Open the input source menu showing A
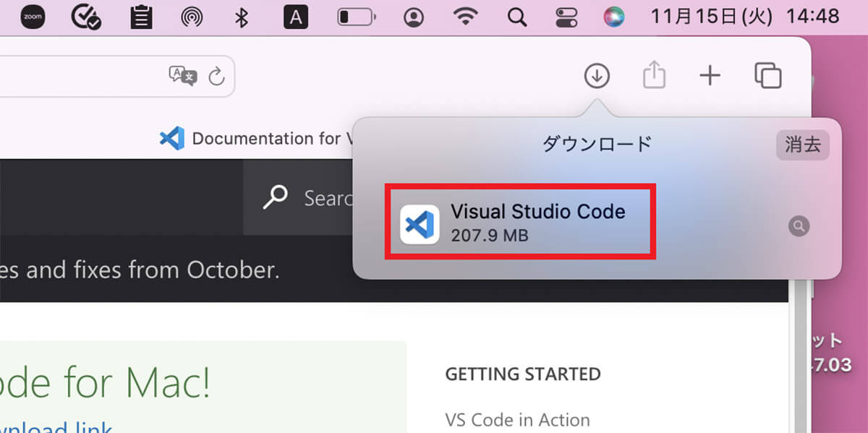 tap(296, 17)
